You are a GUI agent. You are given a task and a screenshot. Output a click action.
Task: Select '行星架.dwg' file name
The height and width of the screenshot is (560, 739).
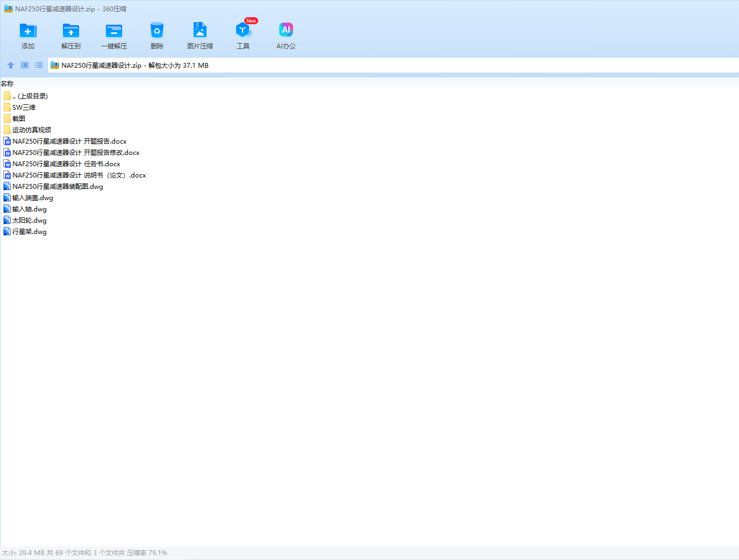pyautogui.click(x=30, y=232)
